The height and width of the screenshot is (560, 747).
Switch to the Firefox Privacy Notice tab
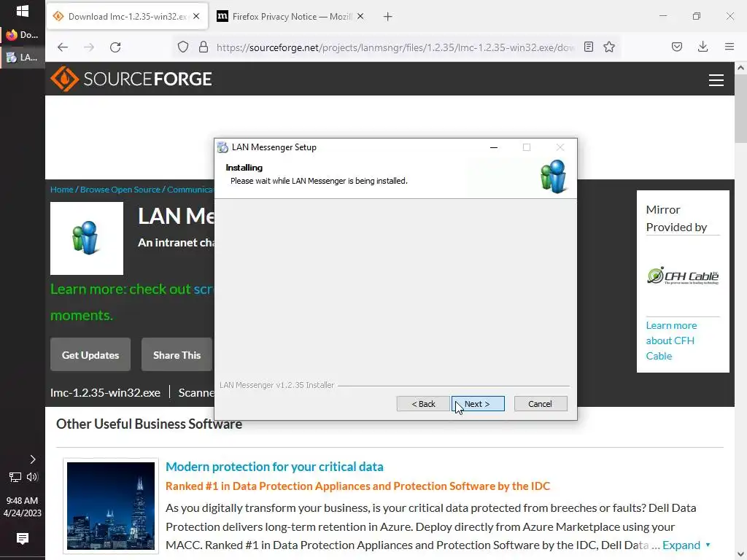click(290, 17)
